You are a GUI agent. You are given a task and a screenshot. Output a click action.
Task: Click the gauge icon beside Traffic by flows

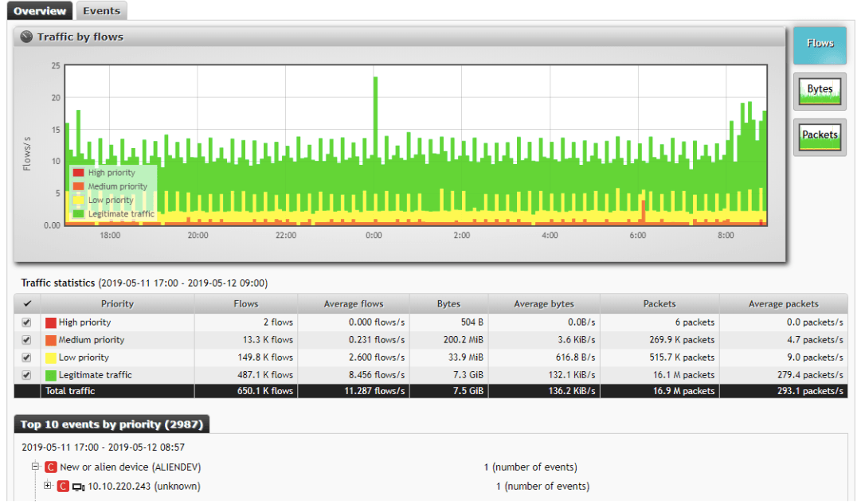tap(26, 37)
